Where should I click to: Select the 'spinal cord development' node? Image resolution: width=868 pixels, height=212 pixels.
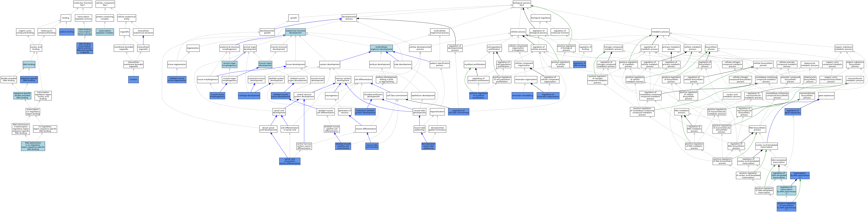279,112
